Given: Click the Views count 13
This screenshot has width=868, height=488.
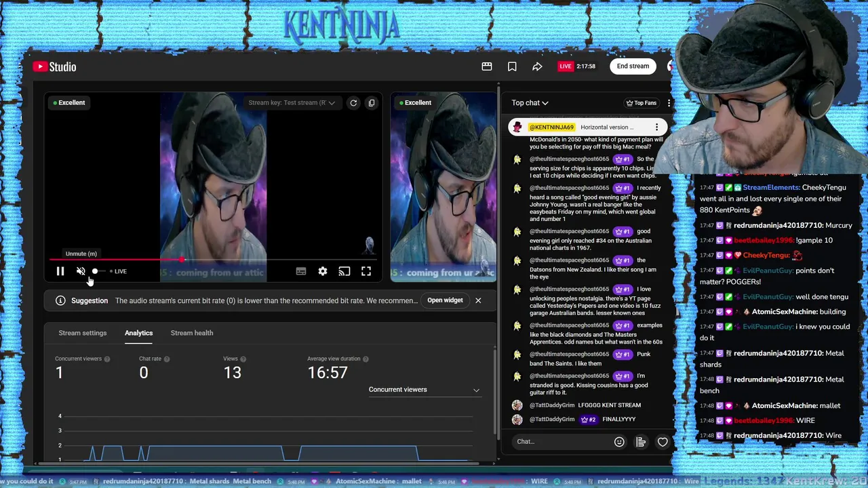Looking at the screenshot, I should point(232,373).
